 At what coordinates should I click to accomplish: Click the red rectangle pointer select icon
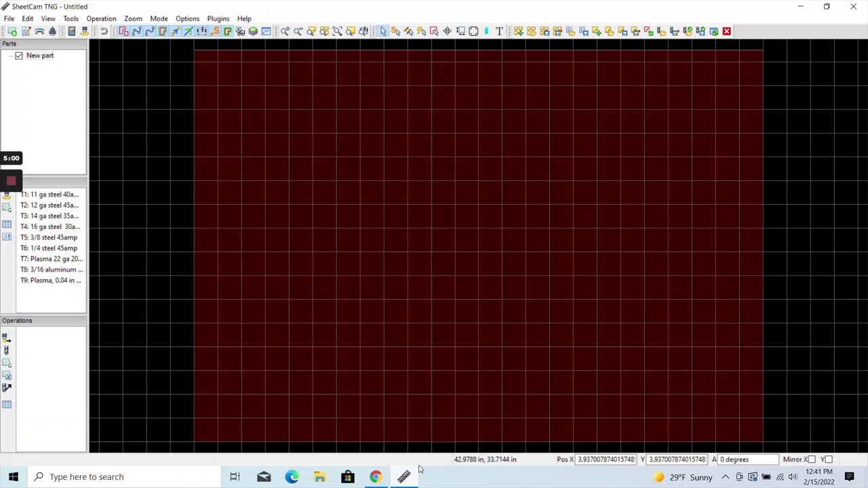(434, 31)
